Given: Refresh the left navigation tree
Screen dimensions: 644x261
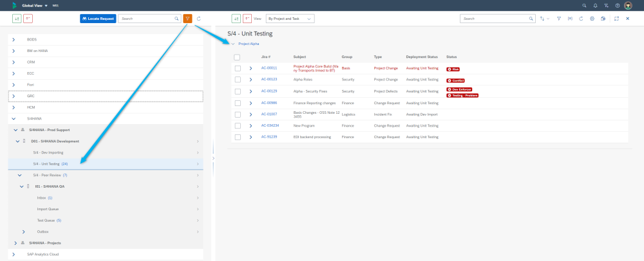Looking at the screenshot, I should [x=199, y=19].
